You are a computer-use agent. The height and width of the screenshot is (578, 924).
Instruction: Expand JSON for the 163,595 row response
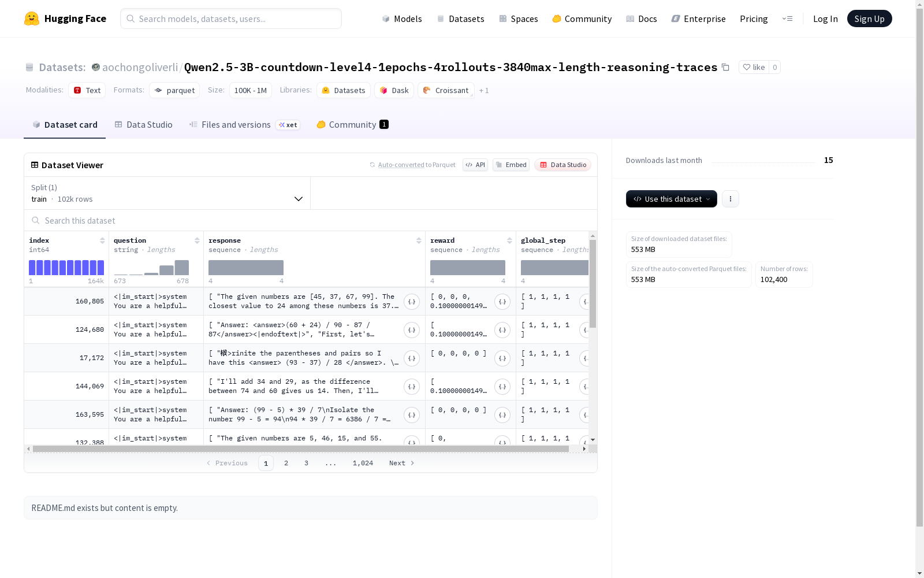coord(412,414)
